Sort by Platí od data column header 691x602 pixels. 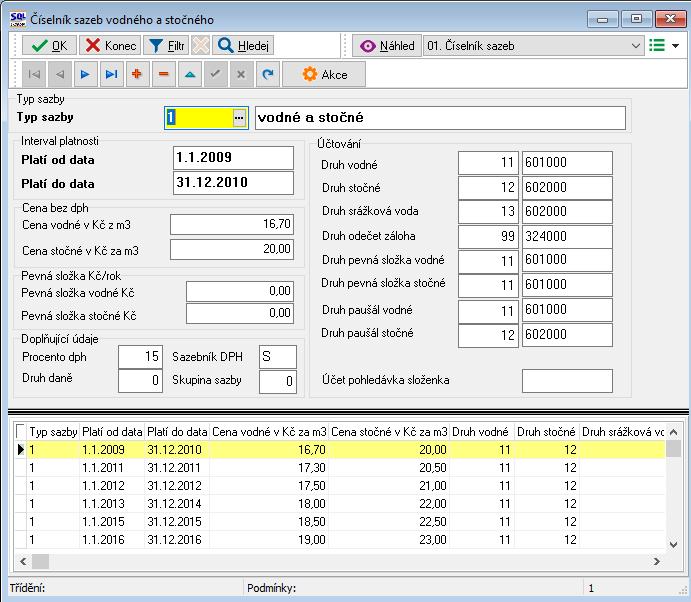pyautogui.click(x=112, y=432)
